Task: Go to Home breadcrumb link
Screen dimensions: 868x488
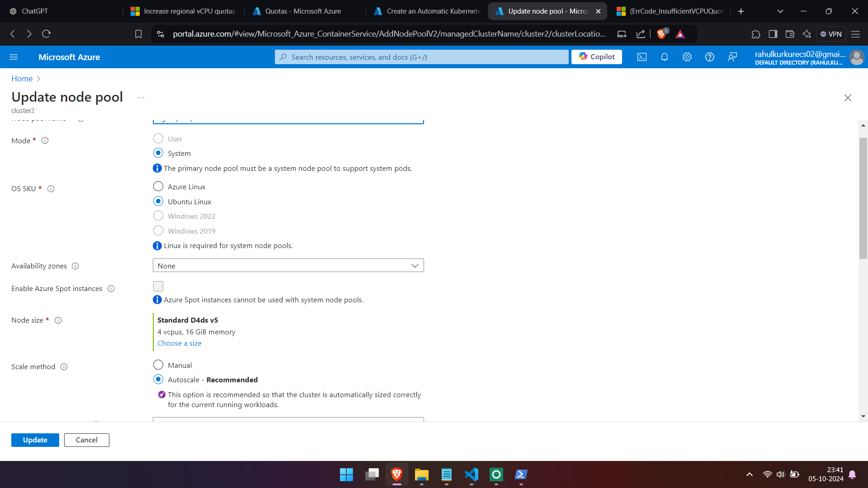Action: click(x=22, y=79)
